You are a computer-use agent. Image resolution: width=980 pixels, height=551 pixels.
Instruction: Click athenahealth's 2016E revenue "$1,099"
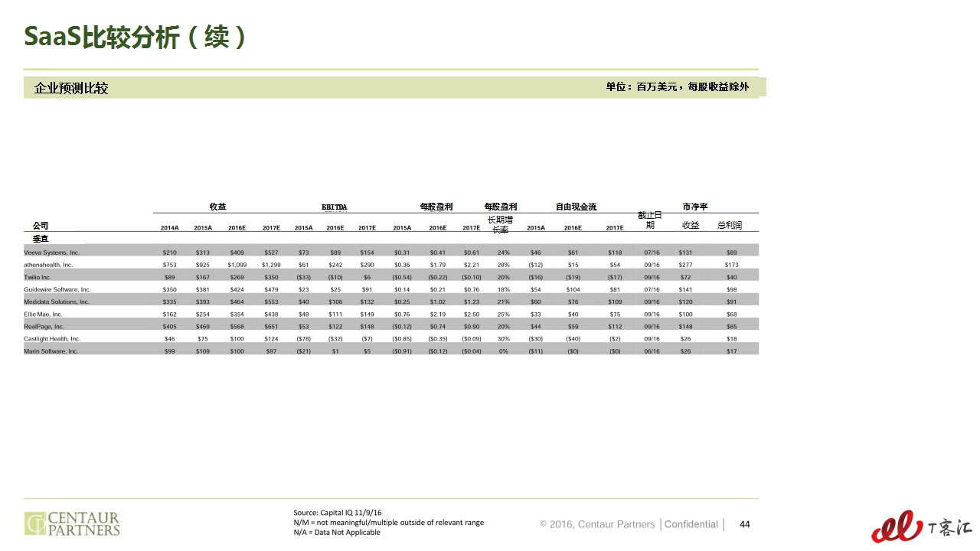click(237, 265)
